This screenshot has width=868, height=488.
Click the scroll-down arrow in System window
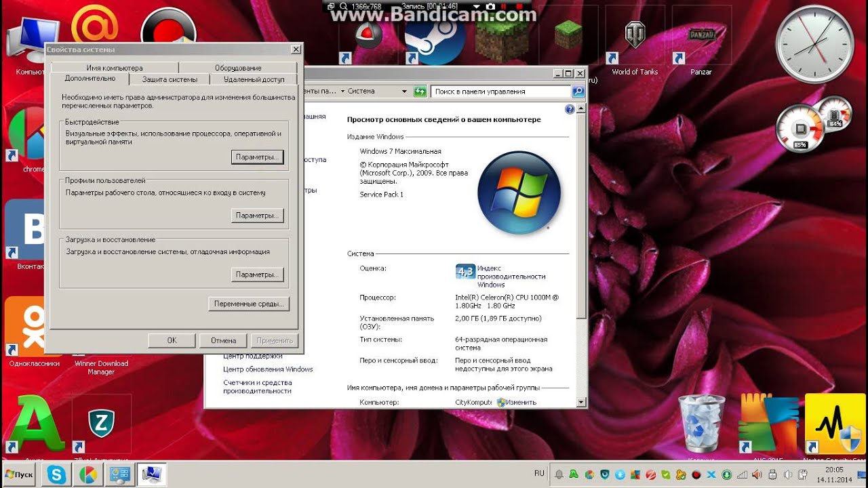(581, 402)
